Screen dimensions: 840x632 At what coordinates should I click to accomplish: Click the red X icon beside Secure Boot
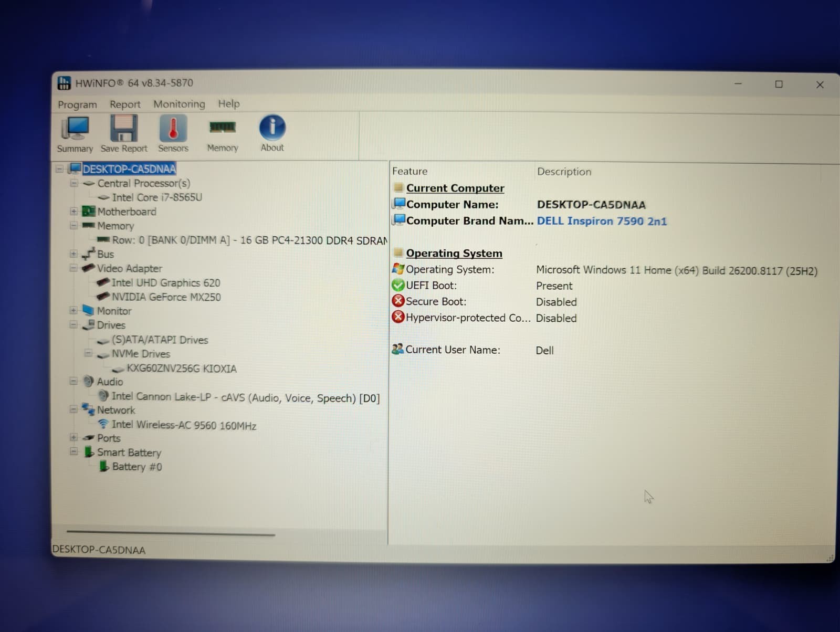(x=398, y=301)
